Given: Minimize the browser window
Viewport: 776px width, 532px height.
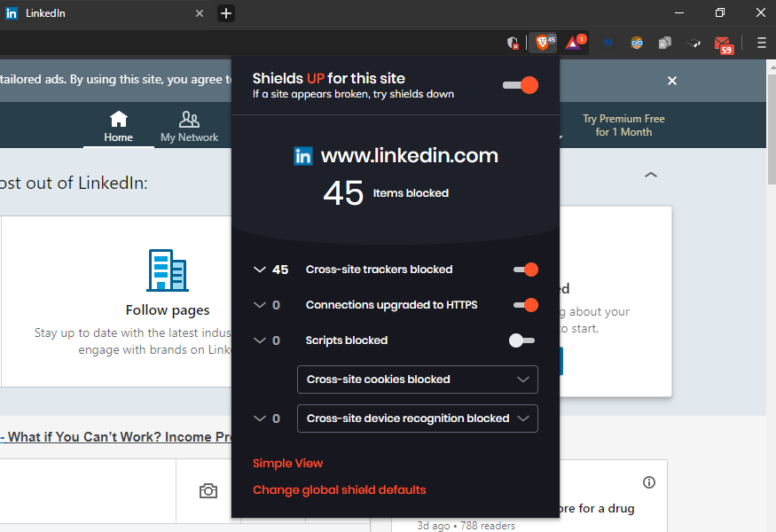Looking at the screenshot, I should coord(679,13).
